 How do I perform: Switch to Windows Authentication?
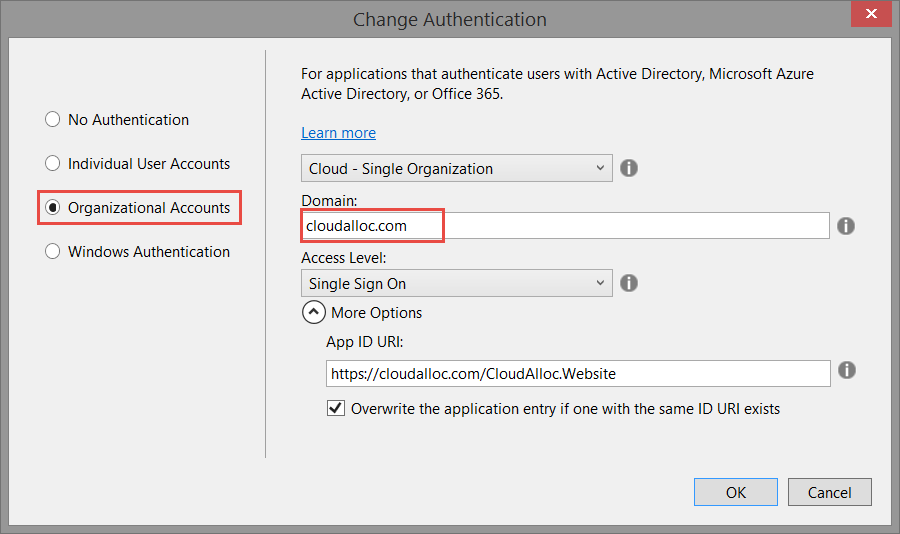click(53, 252)
